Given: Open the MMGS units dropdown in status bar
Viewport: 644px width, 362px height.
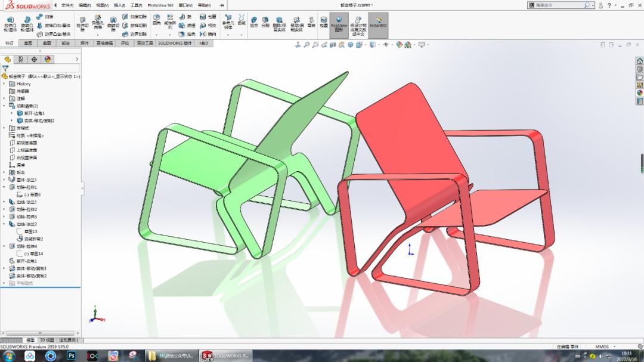Looking at the screenshot, I should pyautogui.click(x=603, y=346).
